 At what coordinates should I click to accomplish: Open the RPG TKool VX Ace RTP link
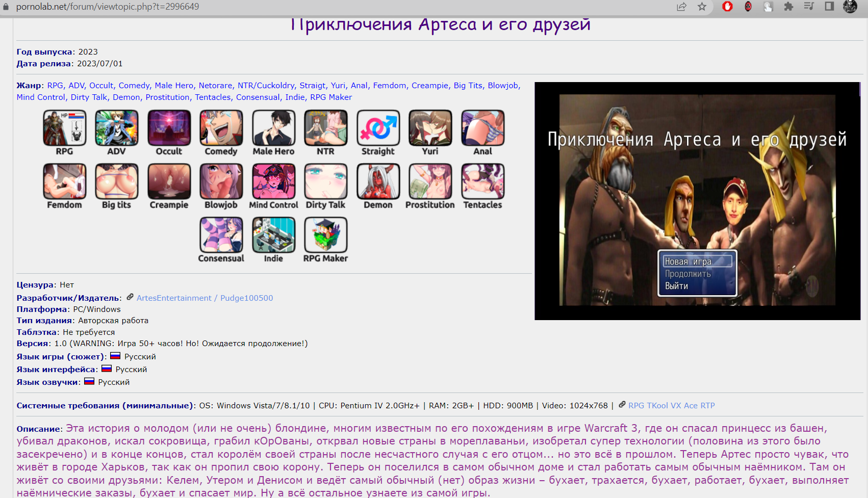[672, 406]
